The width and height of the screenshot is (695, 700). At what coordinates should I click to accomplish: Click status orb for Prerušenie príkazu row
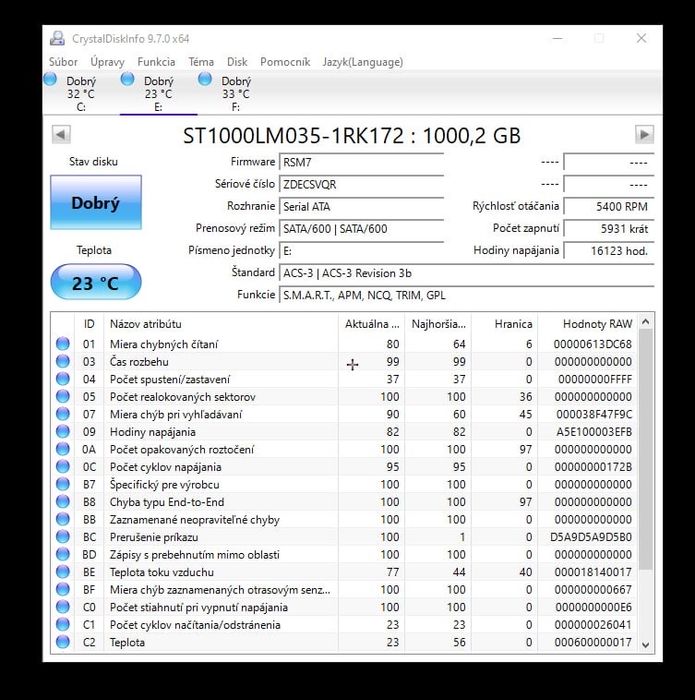coord(63,536)
